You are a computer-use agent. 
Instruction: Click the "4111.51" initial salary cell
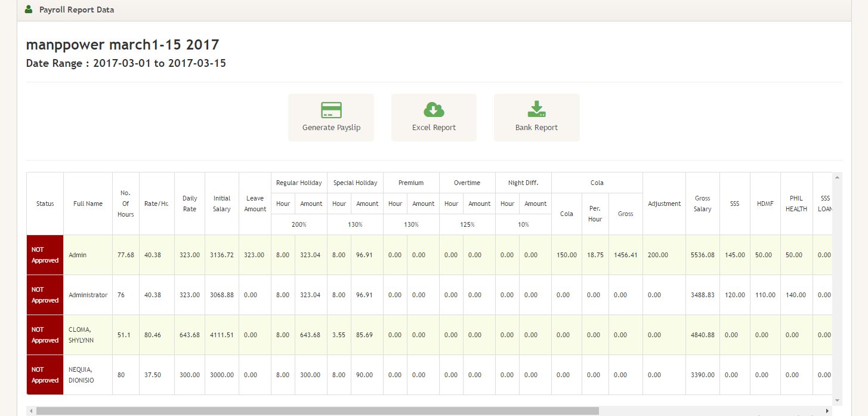(222, 335)
